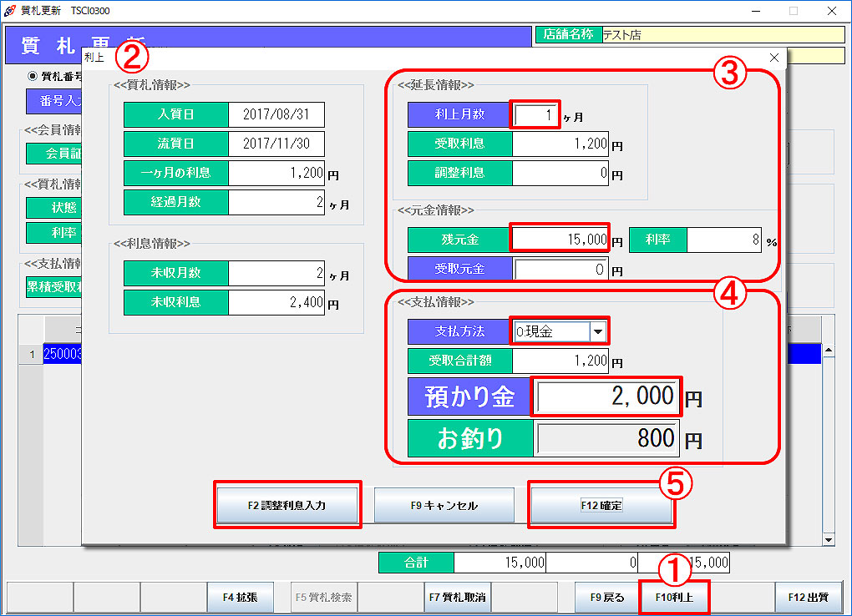The width and height of the screenshot is (852, 616).
Task: Click the 受取元金 input field
Action: coord(560,270)
